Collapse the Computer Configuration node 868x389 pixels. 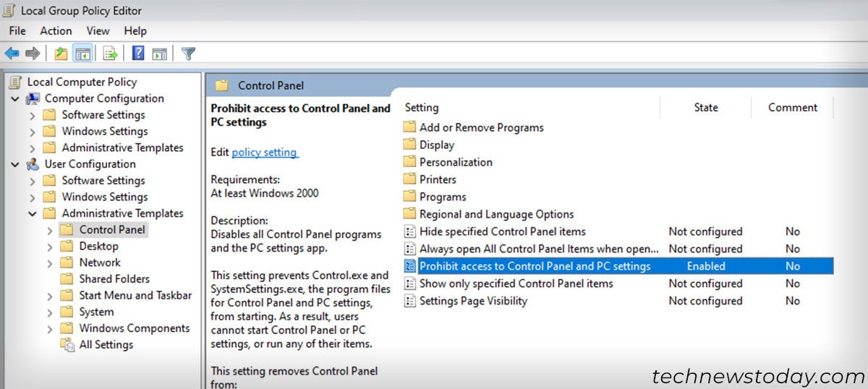coord(15,98)
